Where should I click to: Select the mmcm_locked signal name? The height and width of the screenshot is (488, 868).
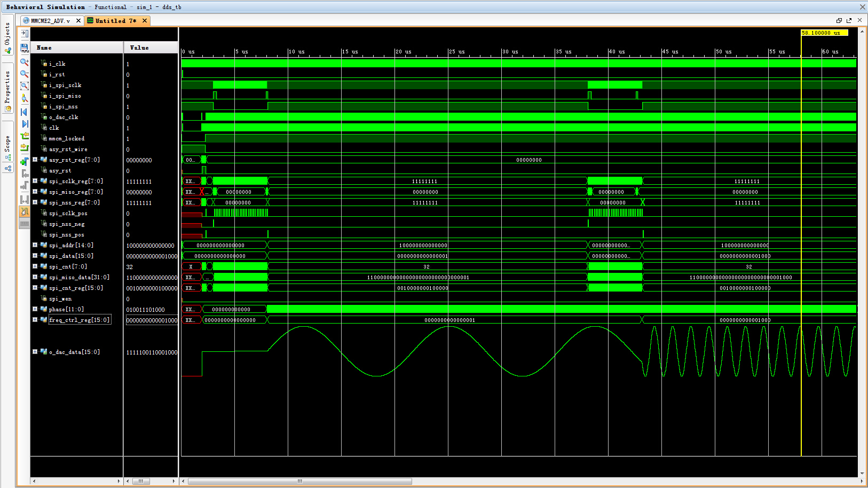pyautogui.click(x=67, y=138)
